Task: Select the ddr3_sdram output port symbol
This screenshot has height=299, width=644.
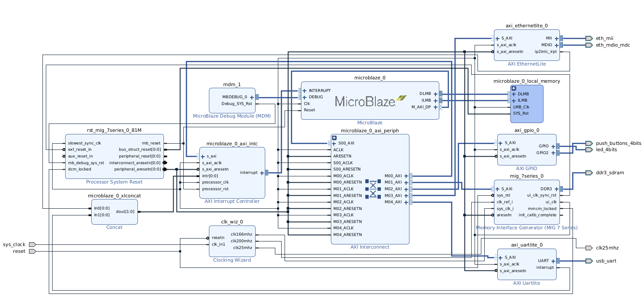Action: point(589,173)
